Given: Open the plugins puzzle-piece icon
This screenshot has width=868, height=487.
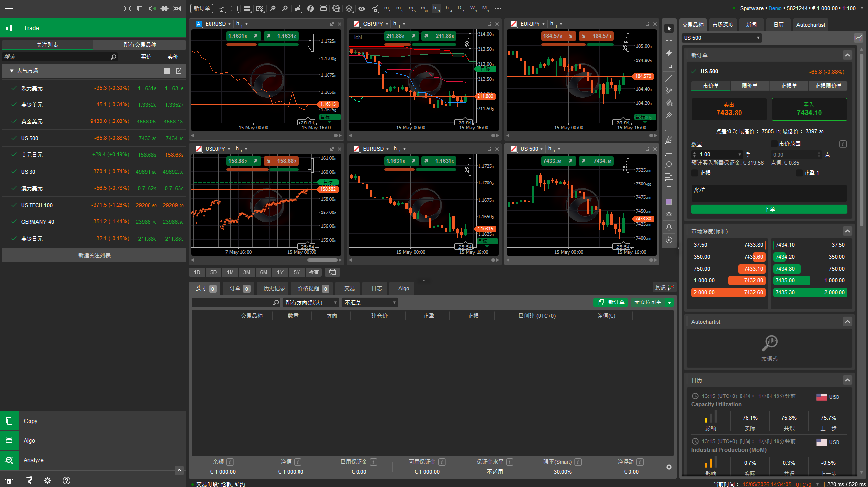Looking at the screenshot, I should (165, 8).
